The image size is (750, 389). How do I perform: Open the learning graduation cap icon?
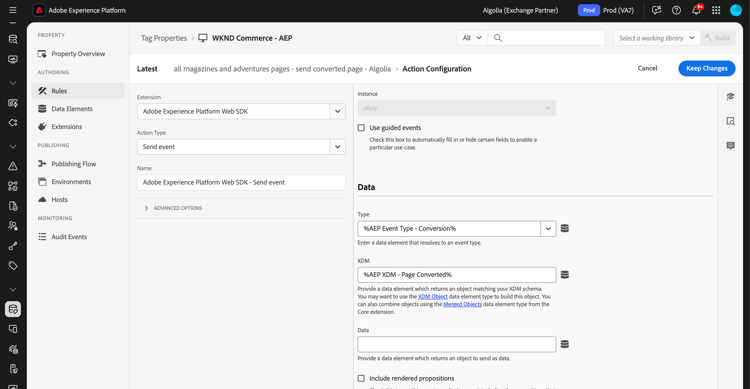pyautogui.click(x=730, y=97)
